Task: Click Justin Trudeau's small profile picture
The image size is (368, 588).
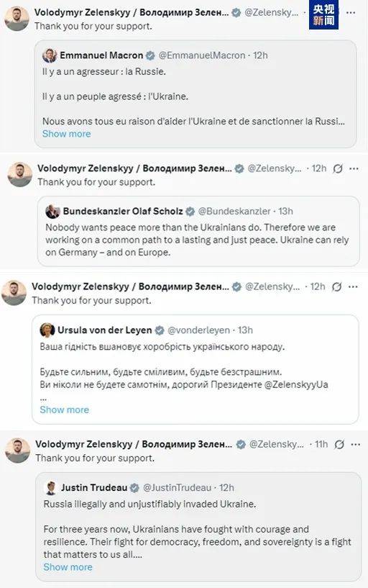Action: click(50, 488)
